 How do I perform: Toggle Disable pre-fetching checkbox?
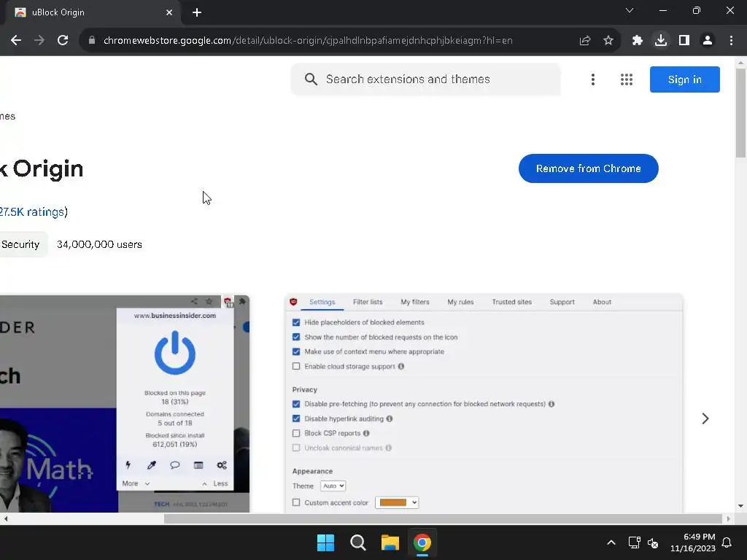click(x=296, y=404)
